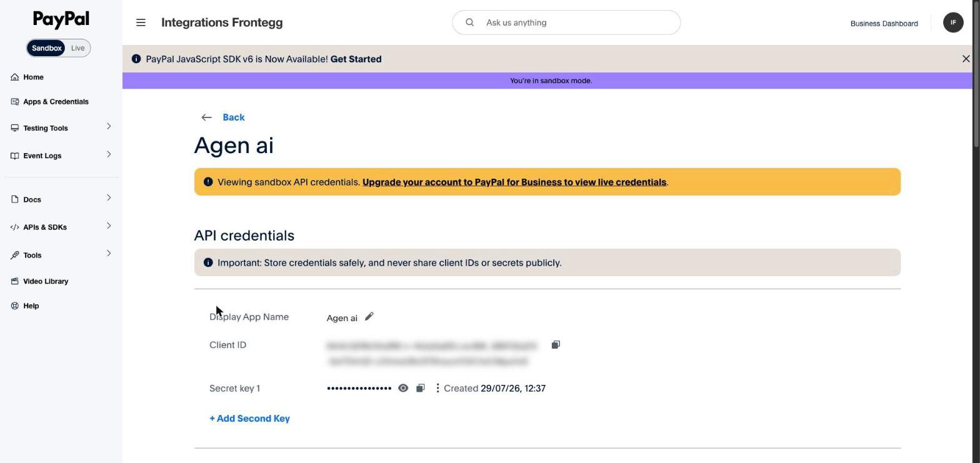
Task: Click the APIs & SDKs code icon
Action: pyautogui.click(x=15, y=227)
